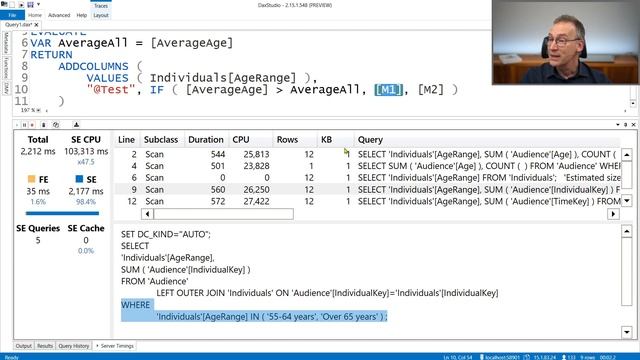Click the red record trace button

32,125
